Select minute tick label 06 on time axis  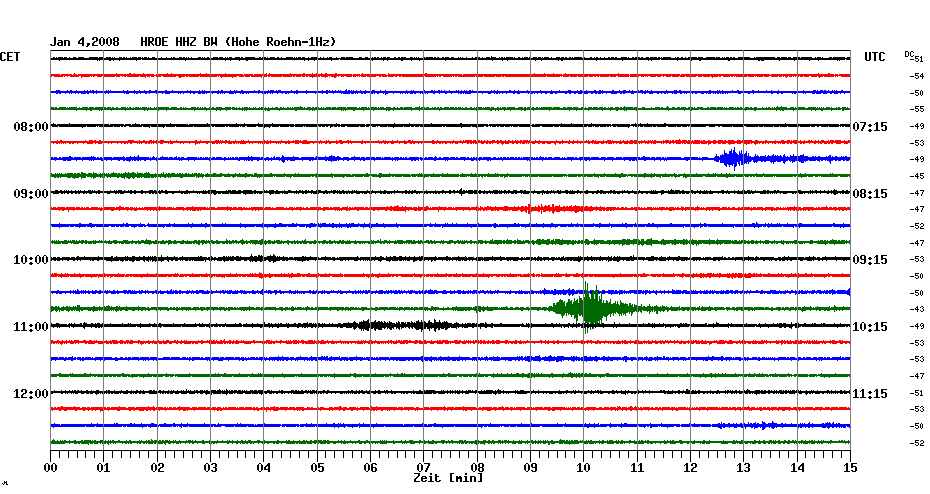click(x=371, y=468)
